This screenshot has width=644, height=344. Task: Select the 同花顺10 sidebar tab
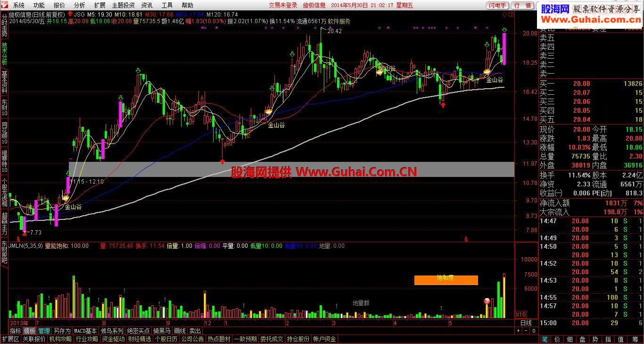(x=4, y=134)
